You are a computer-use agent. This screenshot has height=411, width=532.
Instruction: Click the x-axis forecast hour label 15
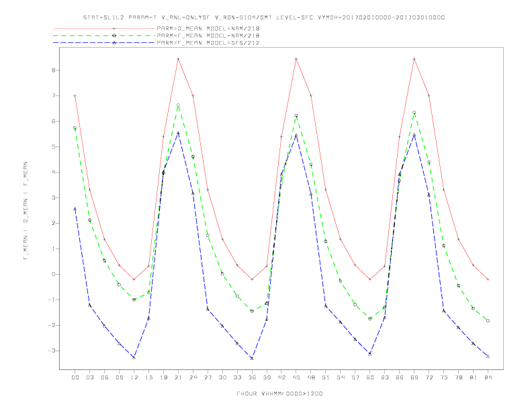(x=148, y=377)
